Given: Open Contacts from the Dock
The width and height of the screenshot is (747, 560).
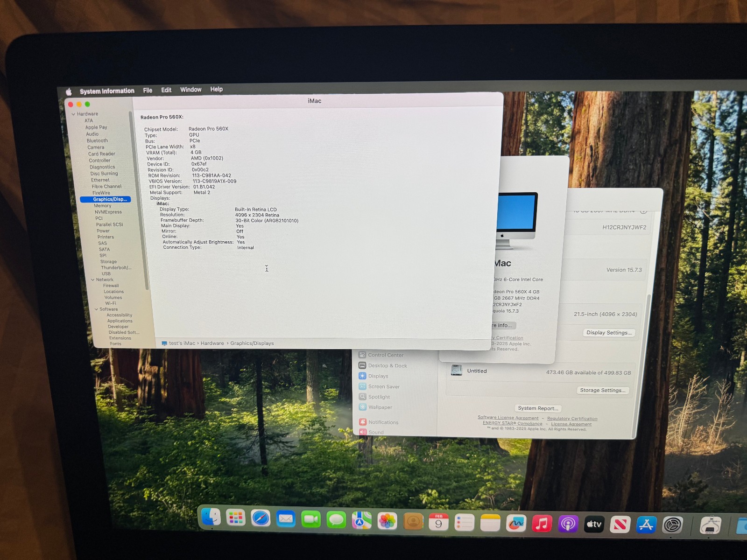Looking at the screenshot, I should coord(413,521).
